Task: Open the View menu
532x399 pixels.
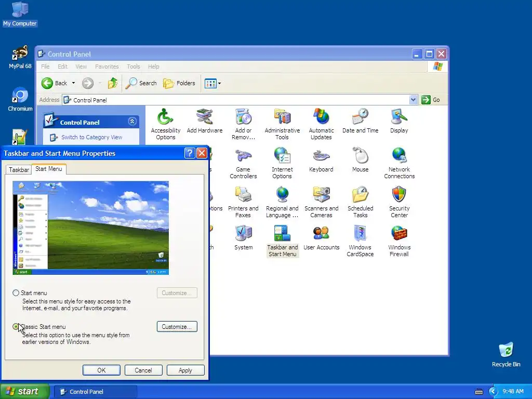Action: (x=81, y=66)
